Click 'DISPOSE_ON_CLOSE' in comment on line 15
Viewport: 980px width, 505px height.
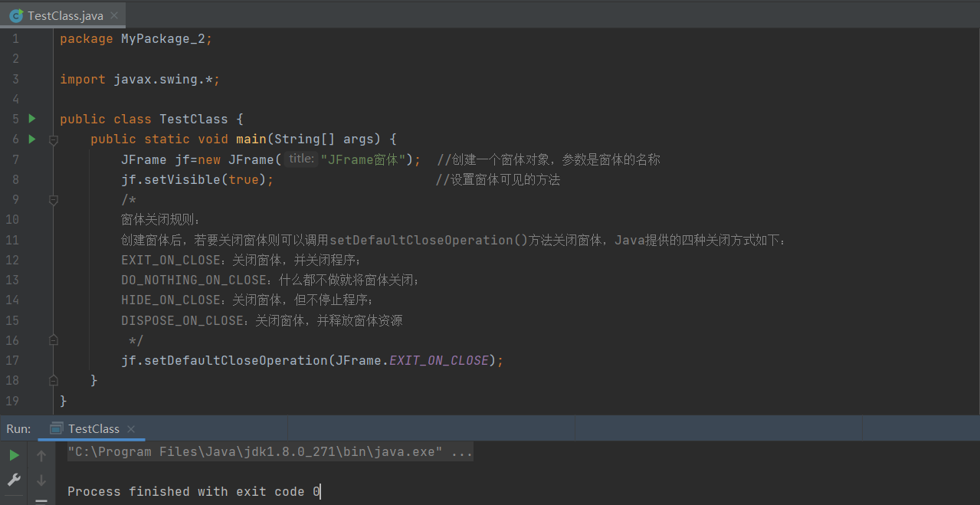point(182,320)
